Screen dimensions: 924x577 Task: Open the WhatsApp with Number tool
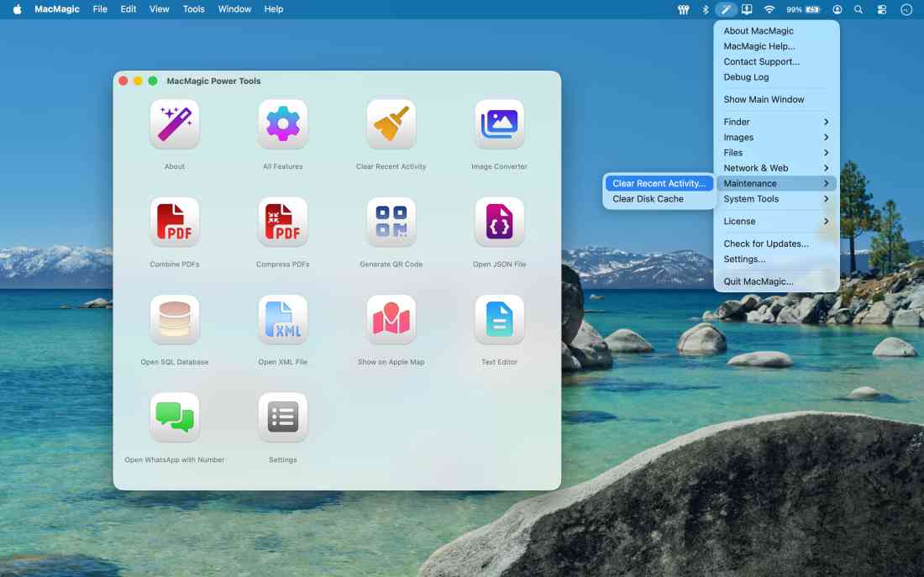(174, 417)
